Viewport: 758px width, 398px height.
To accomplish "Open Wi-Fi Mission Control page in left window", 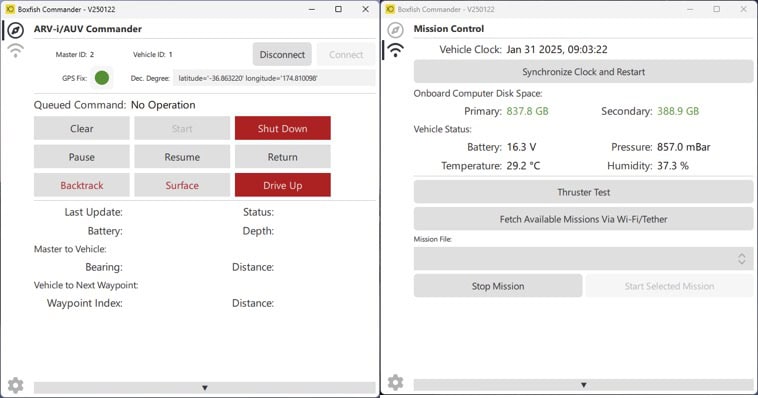I will [15, 50].
